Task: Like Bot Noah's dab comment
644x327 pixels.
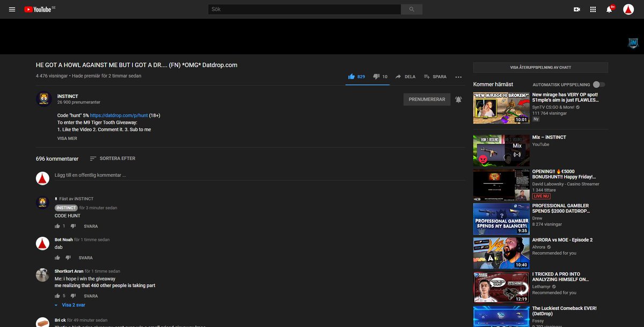Action: [57, 258]
